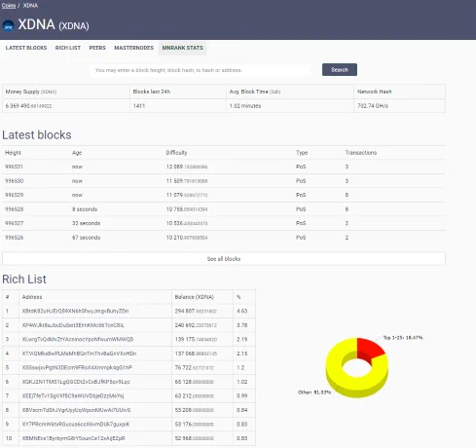
Task: Click the Rich List section heading
Action: point(24,280)
